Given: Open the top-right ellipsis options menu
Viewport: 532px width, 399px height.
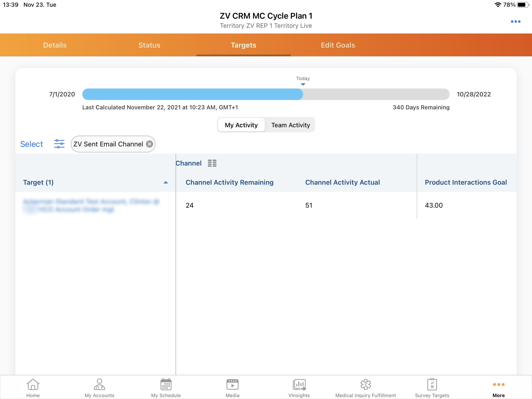Looking at the screenshot, I should click(515, 22).
